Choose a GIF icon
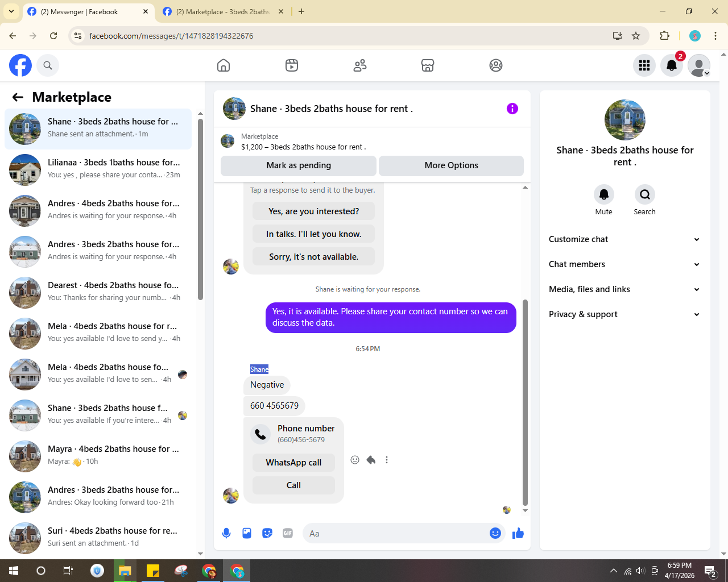Screen dimensions: 728x582 coord(288,533)
